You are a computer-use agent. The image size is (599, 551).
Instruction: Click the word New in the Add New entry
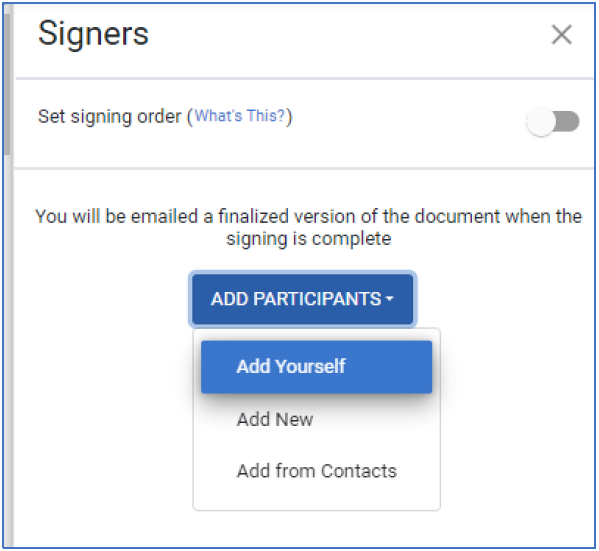point(294,419)
